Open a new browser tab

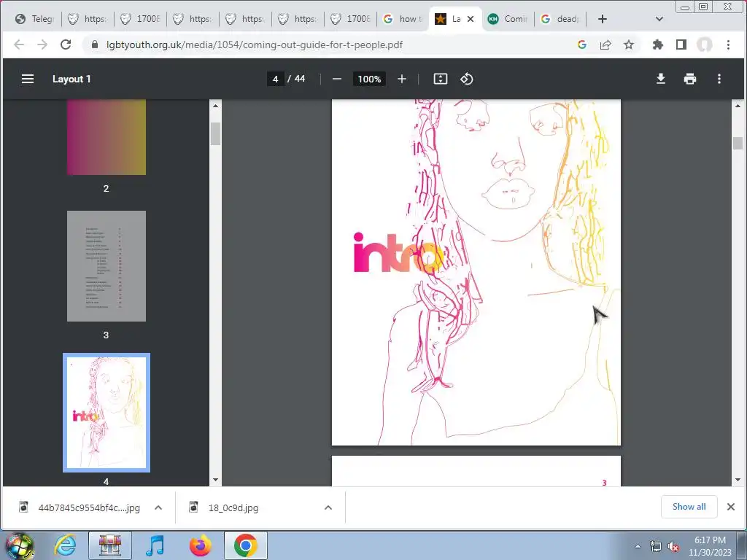[x=602, y=19]
